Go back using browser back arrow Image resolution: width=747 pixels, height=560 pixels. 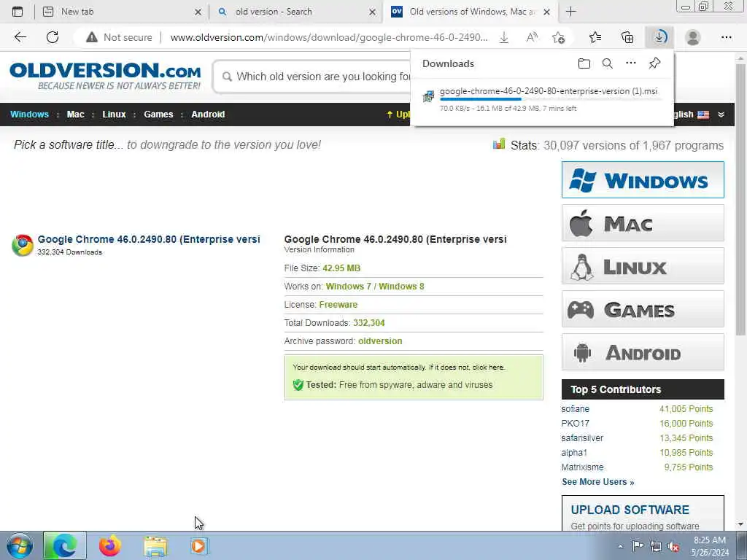point(20,37)
